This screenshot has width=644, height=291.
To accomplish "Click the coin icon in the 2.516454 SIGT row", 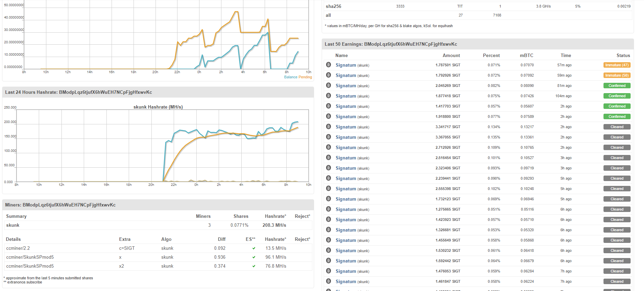I will coord(329,157).
